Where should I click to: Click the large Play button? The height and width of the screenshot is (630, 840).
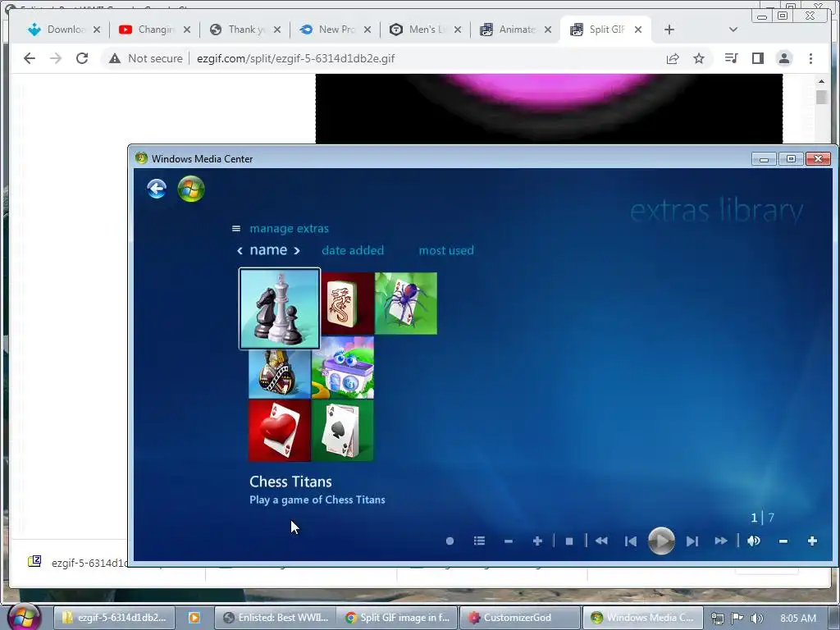click(661, 541)
